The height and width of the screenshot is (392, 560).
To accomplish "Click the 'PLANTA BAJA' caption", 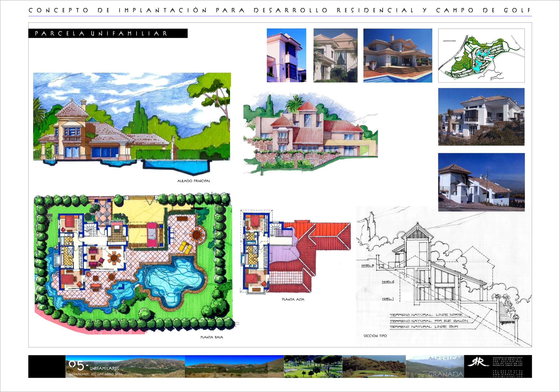I will 212,337.
